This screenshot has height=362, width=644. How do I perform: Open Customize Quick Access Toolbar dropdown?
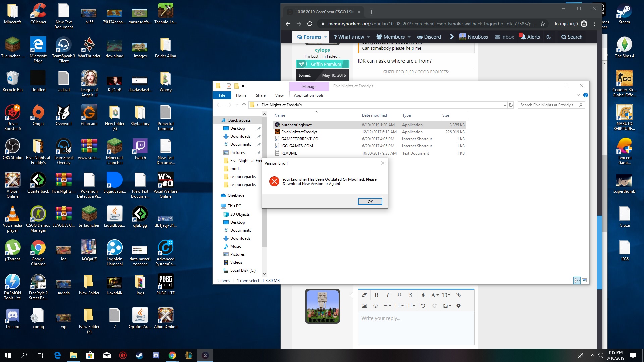243,86
